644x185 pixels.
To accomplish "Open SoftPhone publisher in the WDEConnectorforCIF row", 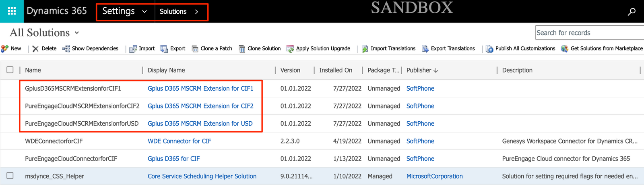I will pos(420,141).
